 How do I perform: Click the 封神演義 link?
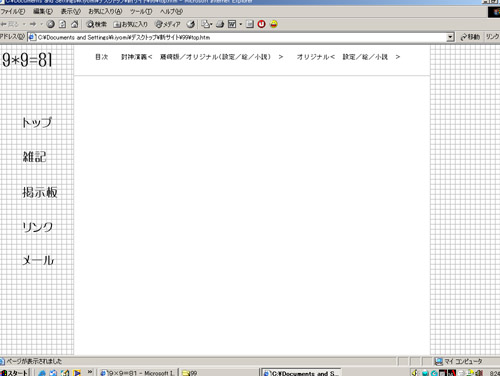pyautogui.click(x=134, y=57)
